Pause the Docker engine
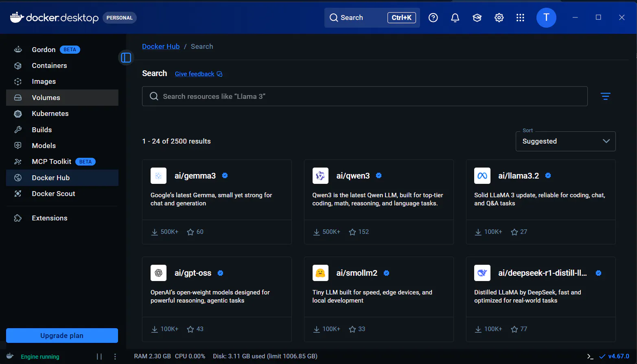 click(x=99, y=357)
